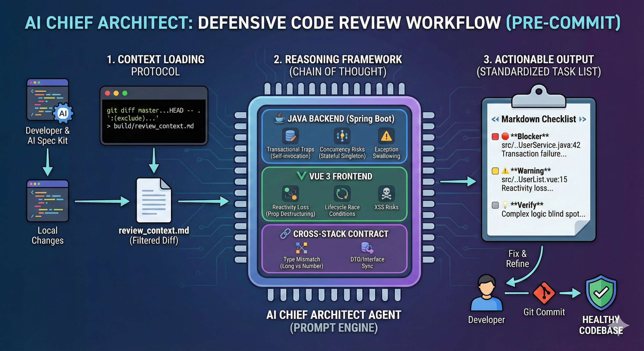Click the left chevrons beside Markdown Checklist

pyautogui.click(x=495, y=120)
